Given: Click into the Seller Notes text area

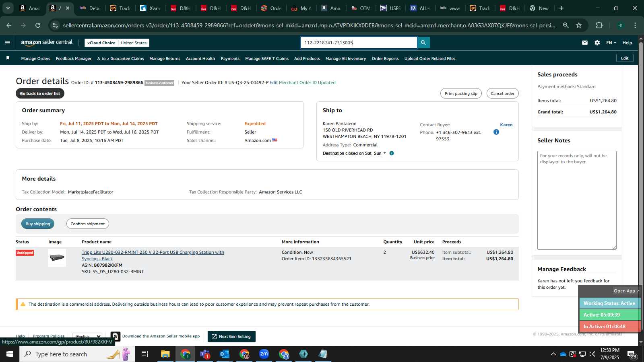Looking at the screenshot, I should (x=577, y=200).
